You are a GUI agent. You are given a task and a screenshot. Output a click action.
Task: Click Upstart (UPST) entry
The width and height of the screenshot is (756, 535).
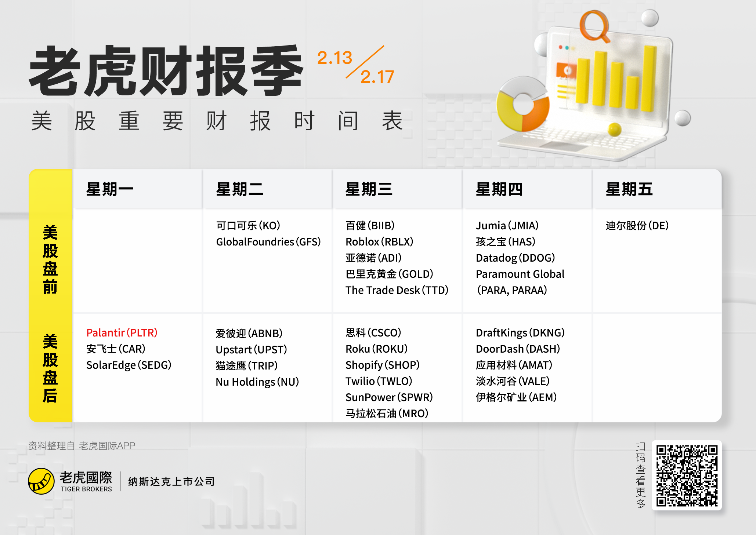pyautogui.click(x=251, y=349)
